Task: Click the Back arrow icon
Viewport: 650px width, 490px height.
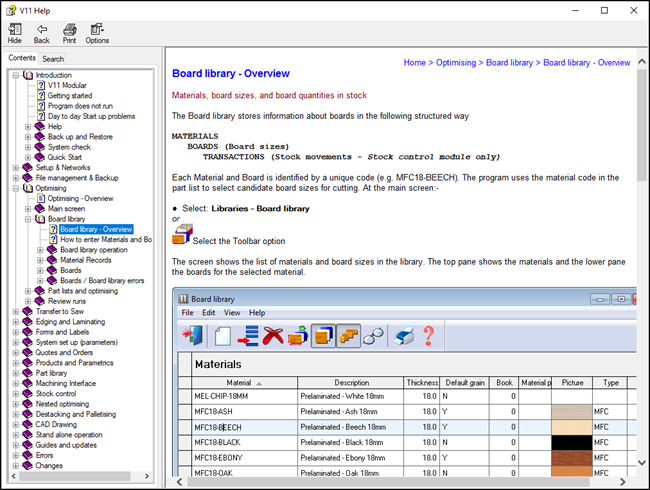Action: (x=41, y=31)
